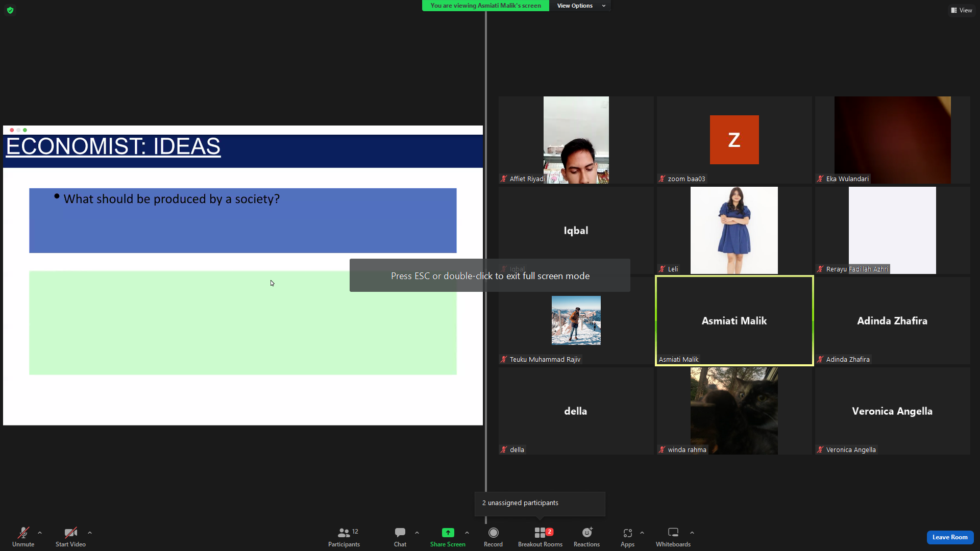Viewport: 980px width, 551px height.
Task: Click the muted mic icon beside Teuku Muhammad Rajiv
Action: pos(504,359)
